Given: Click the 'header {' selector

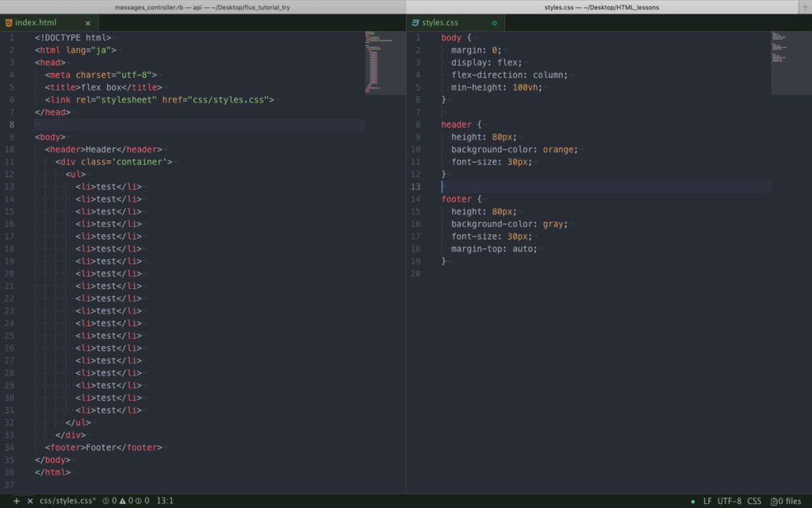Looking at the screenshot, I should coord(462,125).
